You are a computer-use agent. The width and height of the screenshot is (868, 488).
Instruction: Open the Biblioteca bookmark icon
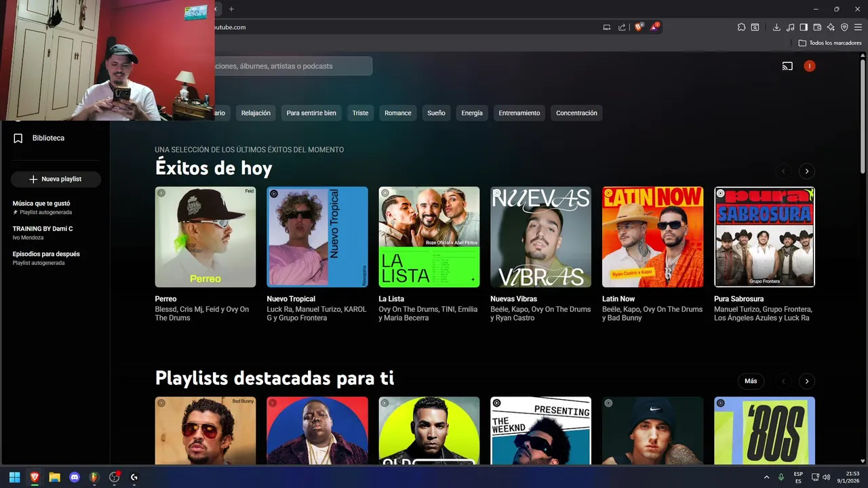(18, 138)
